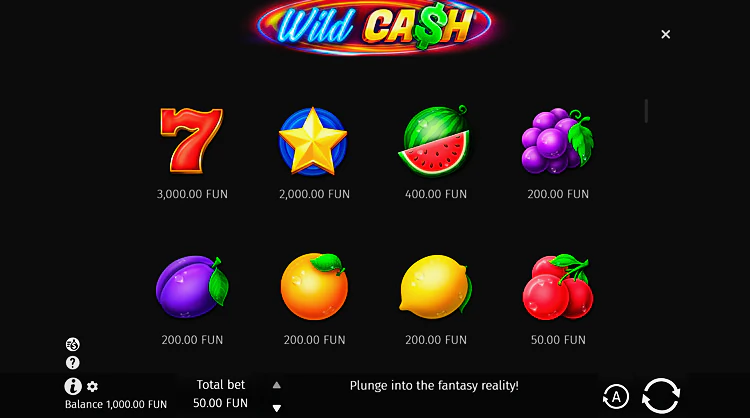The width and height of the screenshot is (750, 418).
Task: Increase total bet with up arrow
Action: tap(276, 385)
